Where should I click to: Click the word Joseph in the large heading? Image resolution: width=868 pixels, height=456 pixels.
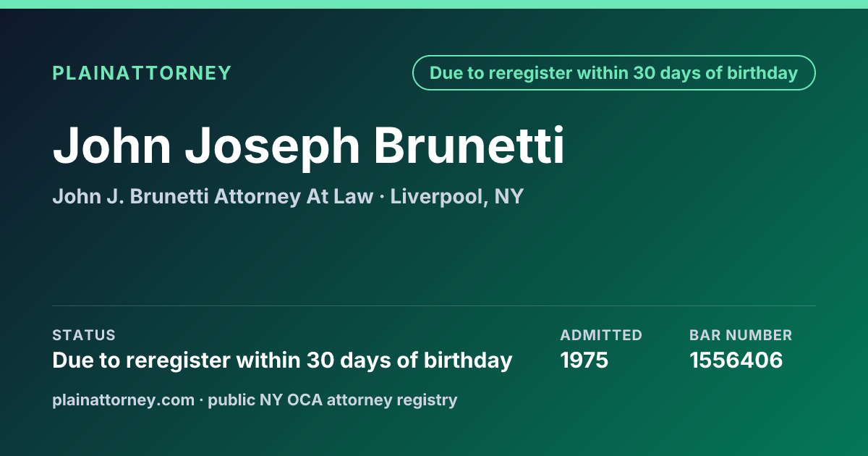272,147
